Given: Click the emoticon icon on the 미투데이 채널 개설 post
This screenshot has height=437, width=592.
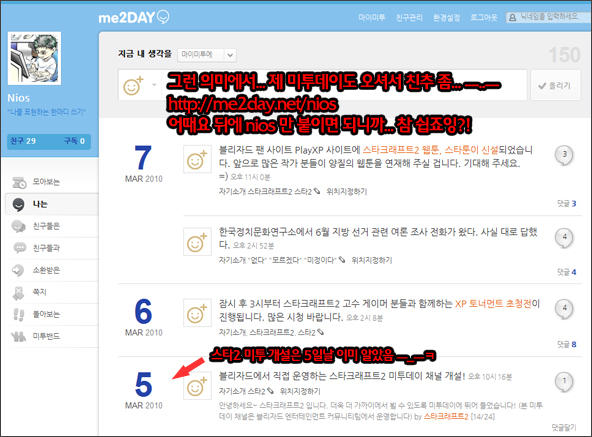Looking at the screenshot, I should pyautogui.click(x=197, y=386).
